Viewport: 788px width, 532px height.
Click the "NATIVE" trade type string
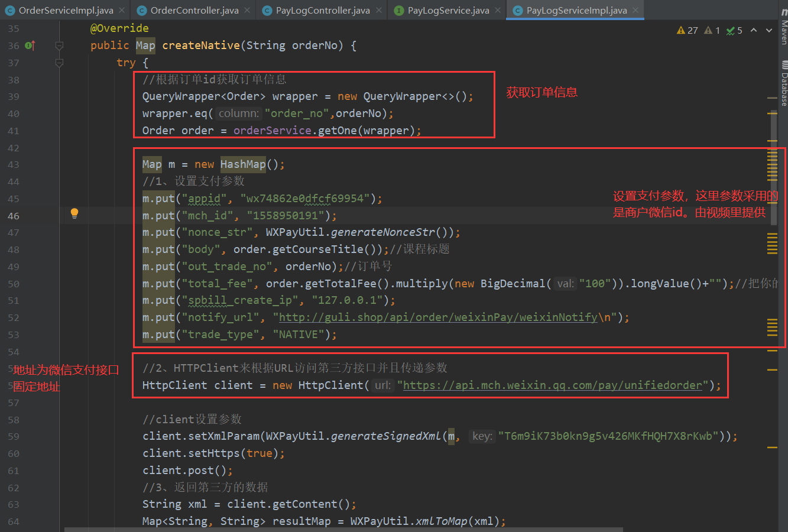click(x=299, y=335)
